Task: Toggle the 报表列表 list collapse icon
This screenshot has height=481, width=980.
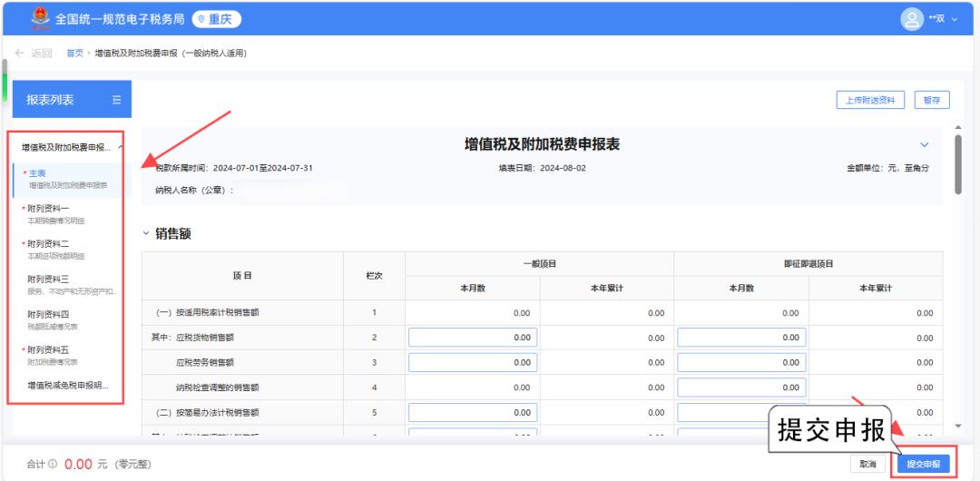Action: coord(115,100)
